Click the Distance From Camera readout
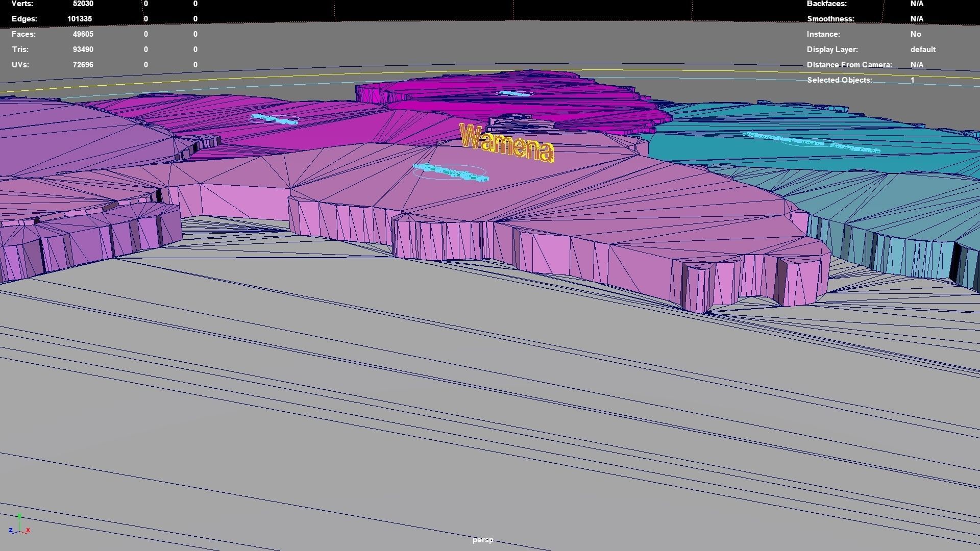This screenshot has height=551, width=980. coord(916,65)
